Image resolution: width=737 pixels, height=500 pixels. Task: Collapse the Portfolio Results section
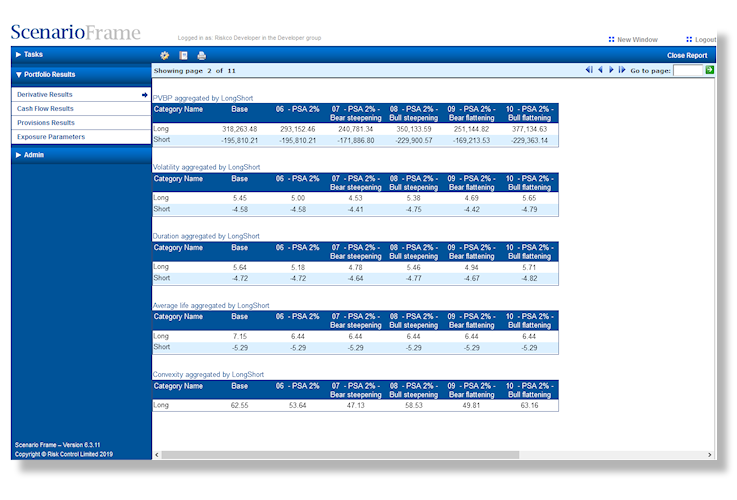click(81, 75)
